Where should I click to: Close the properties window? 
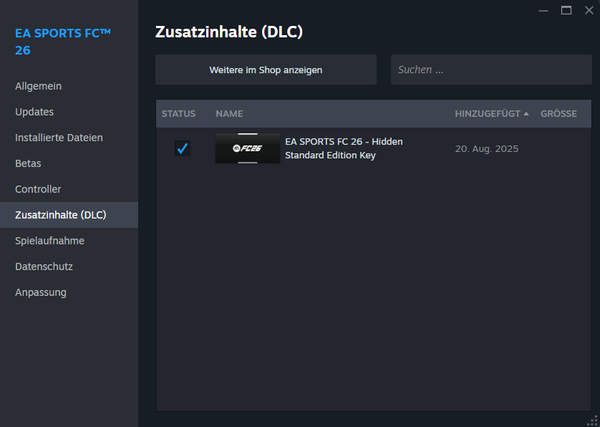point(589,11)
